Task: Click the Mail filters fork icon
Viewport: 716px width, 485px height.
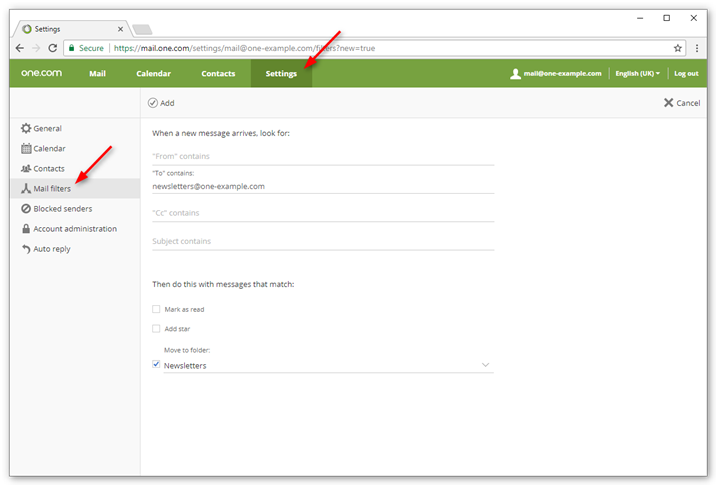Action: [x=26, y=189]
